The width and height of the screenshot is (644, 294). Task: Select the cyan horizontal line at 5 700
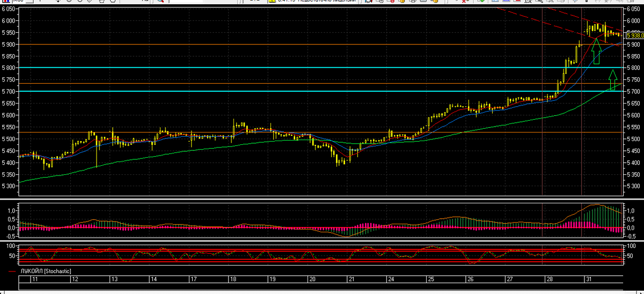coord(321,91)
